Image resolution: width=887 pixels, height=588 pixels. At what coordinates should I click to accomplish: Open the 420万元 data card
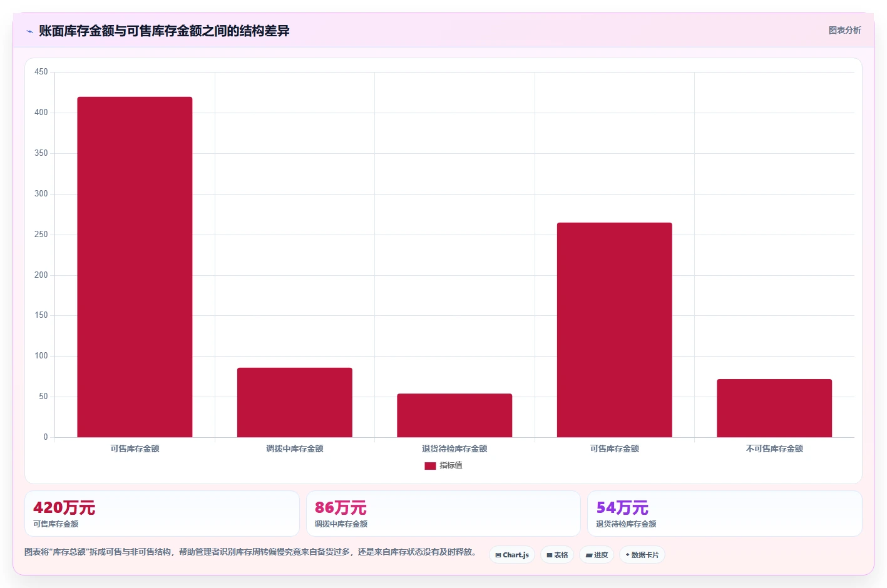pos(162,514)
